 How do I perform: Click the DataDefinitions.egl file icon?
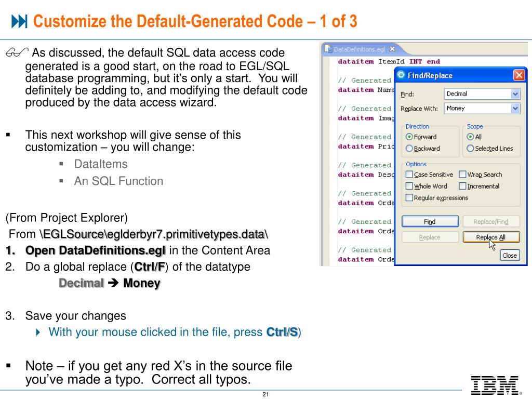click(328, 49)
